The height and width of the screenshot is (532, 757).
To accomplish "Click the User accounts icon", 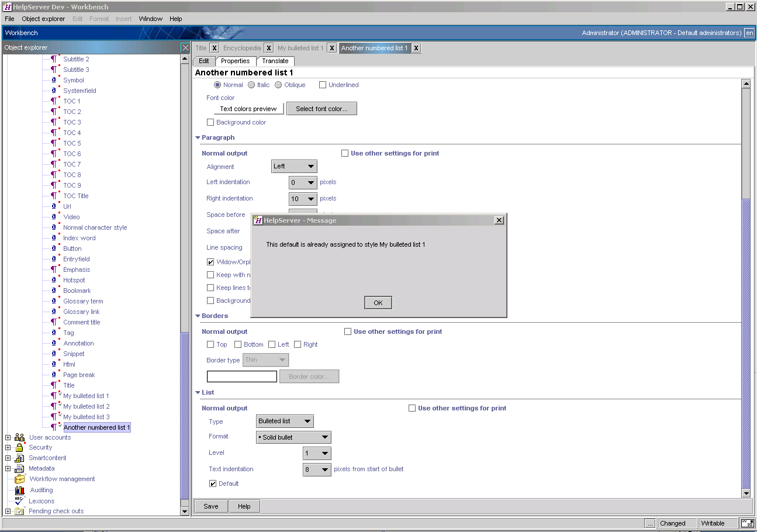I will coord(19,437).
